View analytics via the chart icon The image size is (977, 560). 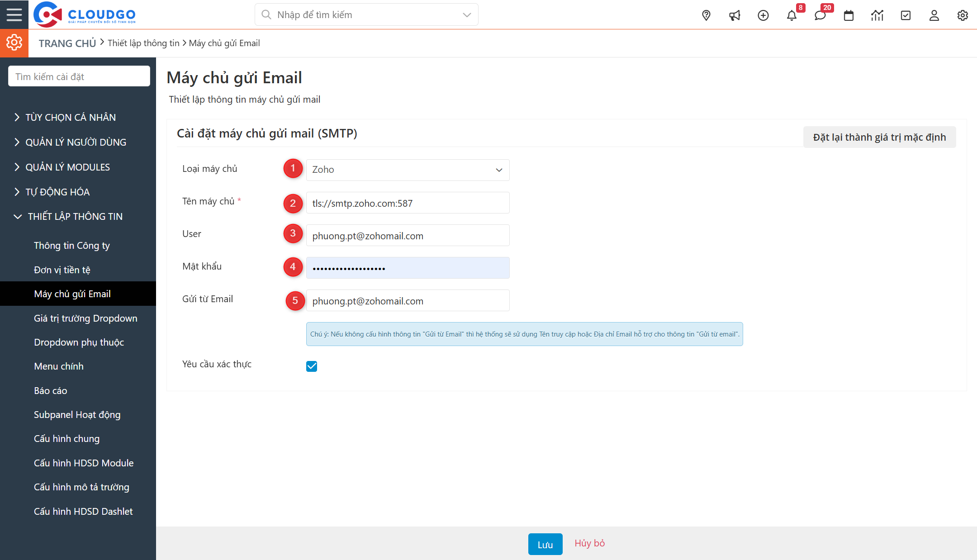pos(877,15)
